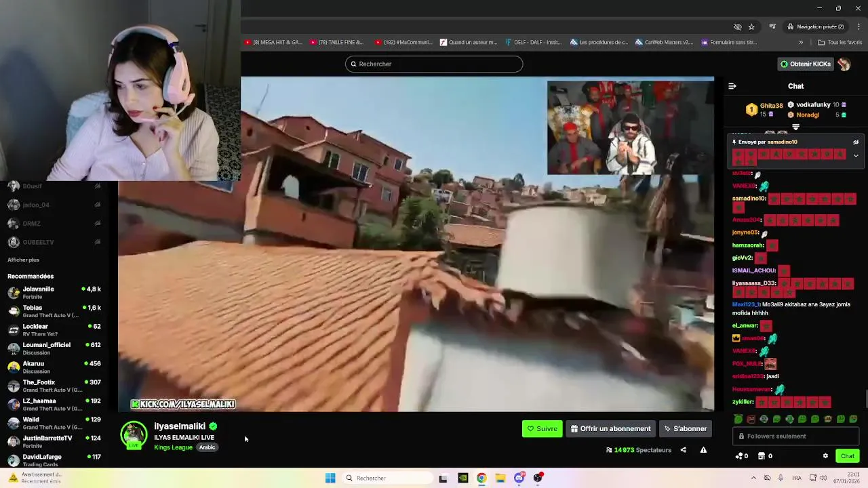Open the Walid recommended channel
This screenshot has width=868, height=488.
click(54, 423)
